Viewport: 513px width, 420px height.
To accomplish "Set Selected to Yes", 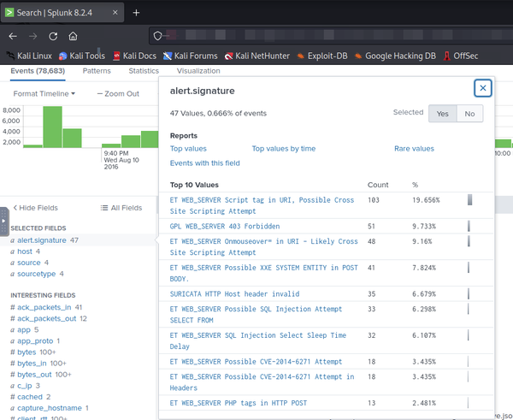I will 442,113.
